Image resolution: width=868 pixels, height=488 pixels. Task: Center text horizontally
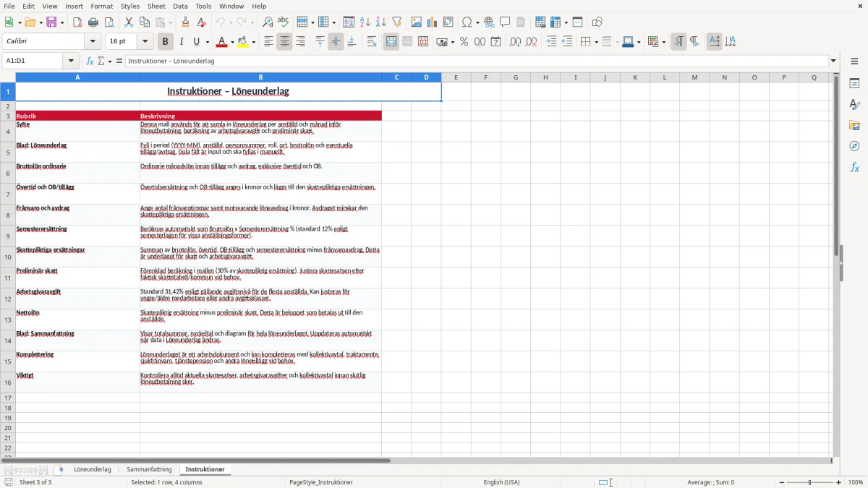tap(284, 42)
